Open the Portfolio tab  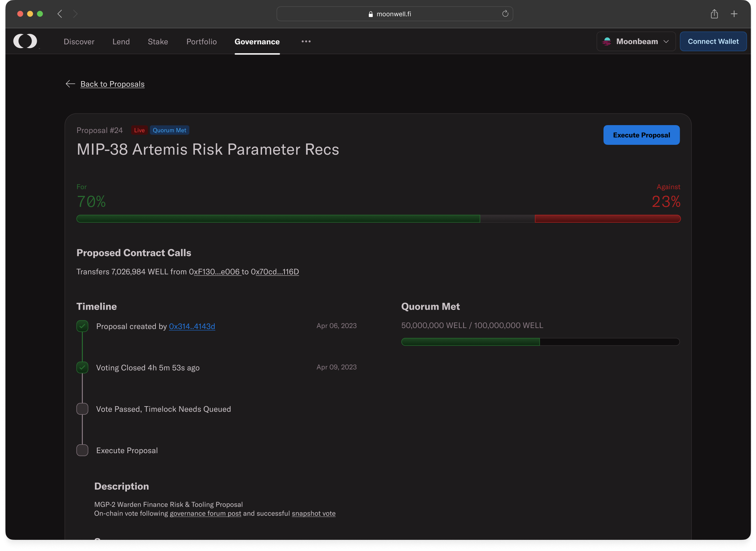(201, 42)
